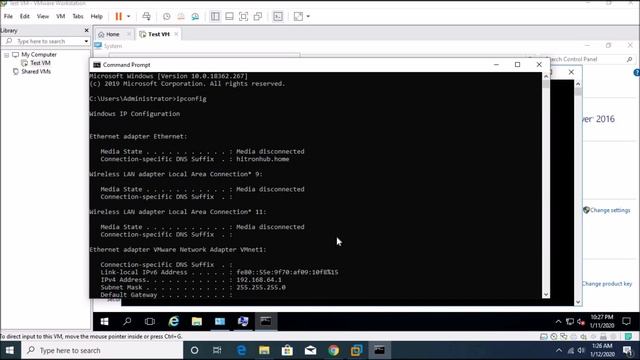Take a snapshot of this virtual machine

(x=167, y=16)
